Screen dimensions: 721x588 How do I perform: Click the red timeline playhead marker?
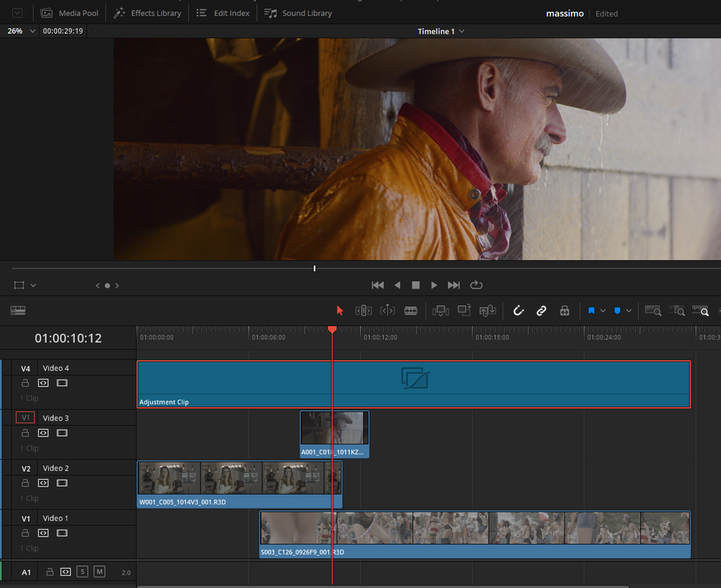coord(332,329)
